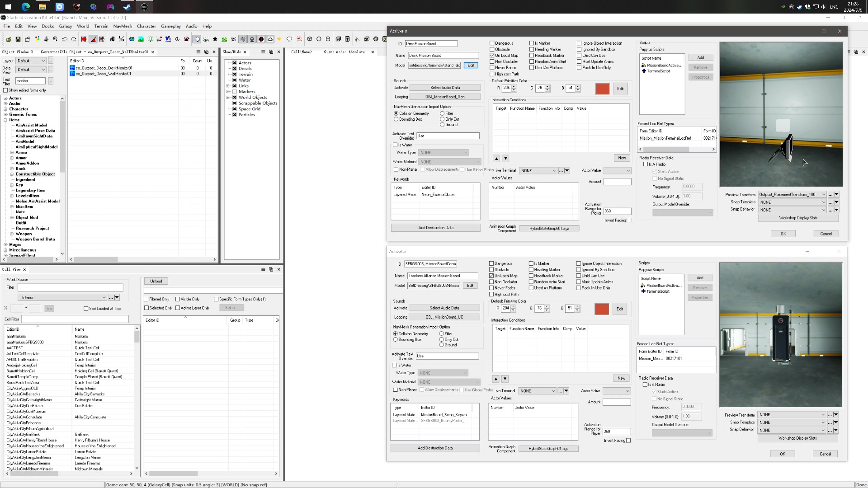Enable Dangerous checkbox in DeskMissionBoard activator
868x488 pixels.
(x=492, y=43)
